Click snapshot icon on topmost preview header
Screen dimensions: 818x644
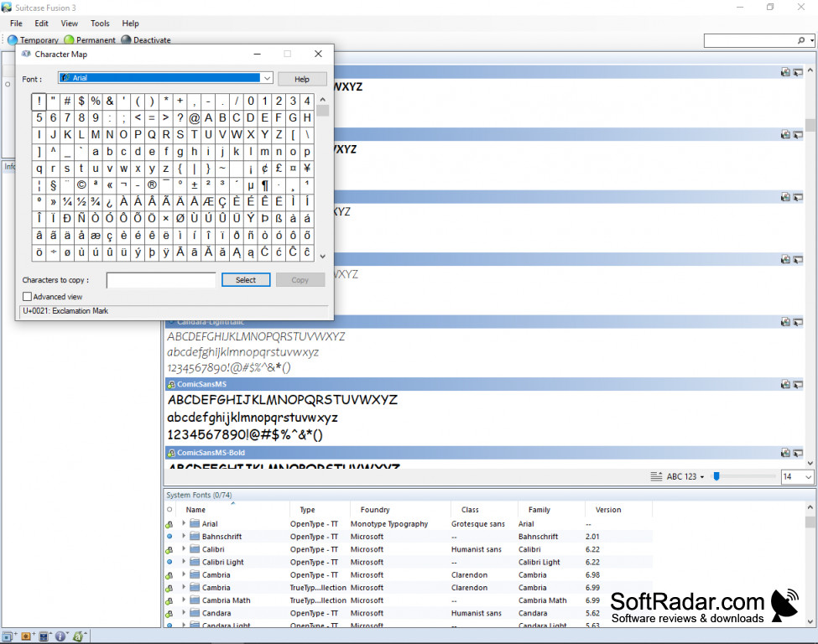[x=785, y=72]
